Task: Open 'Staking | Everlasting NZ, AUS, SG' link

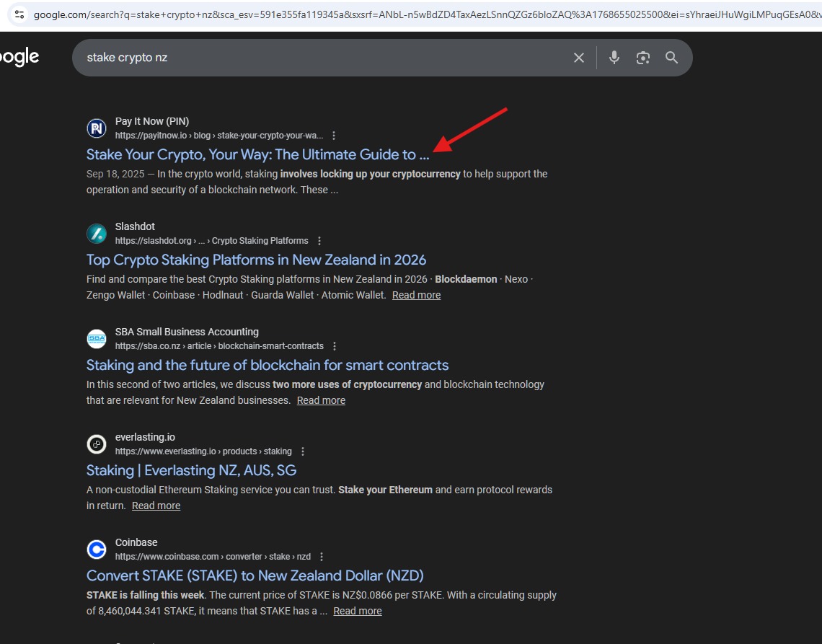Action: pyautogui.click(x=191, y=470)
